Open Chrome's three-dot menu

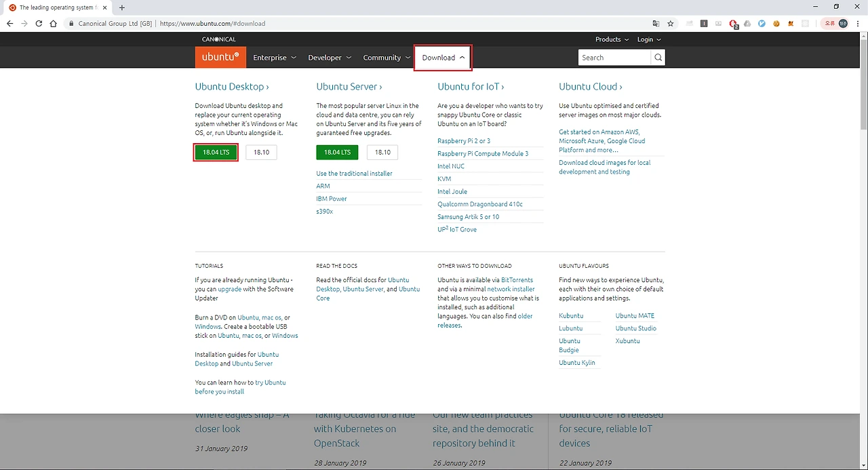click(x=858, y=23)
